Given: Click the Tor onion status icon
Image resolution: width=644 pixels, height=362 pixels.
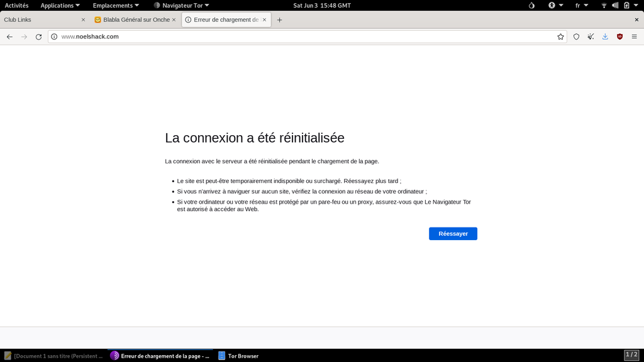Looking at the screenshot, I should 531,5.
